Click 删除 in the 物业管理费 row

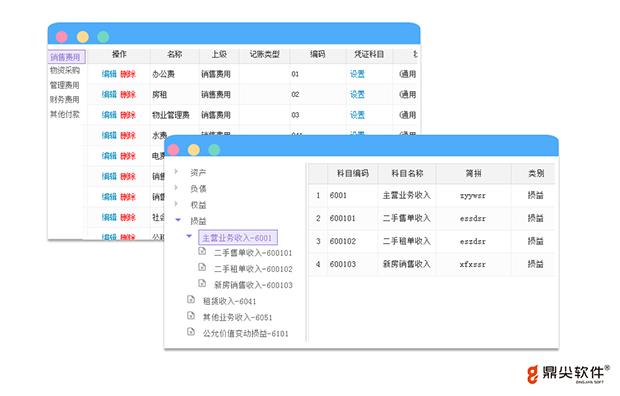click(x=128, y=115)
